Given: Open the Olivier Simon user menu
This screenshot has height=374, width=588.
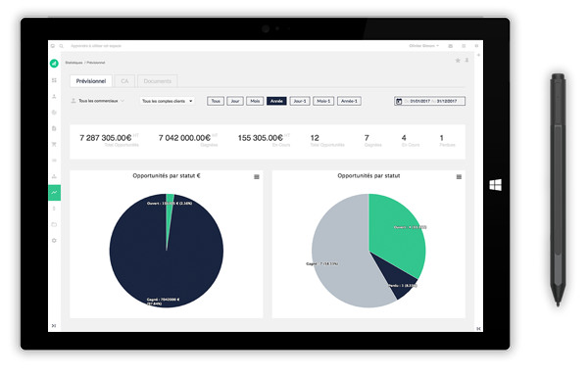Looking at the screenshot, I should click(x=423, y=46).
